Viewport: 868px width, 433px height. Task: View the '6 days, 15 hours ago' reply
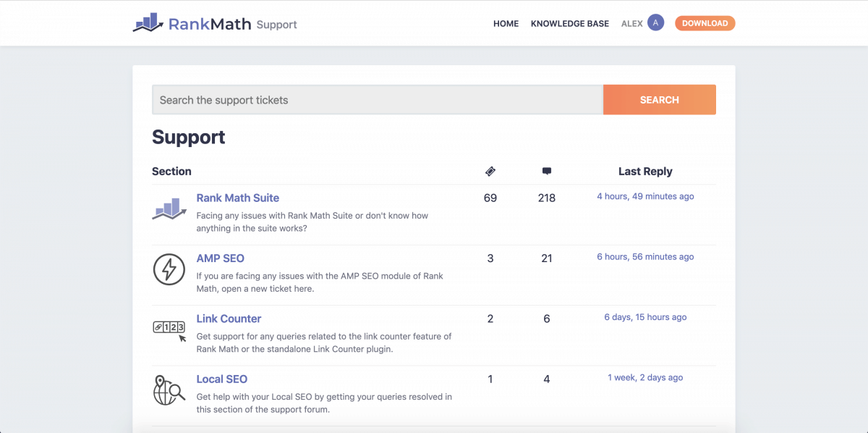pos(645,317)
